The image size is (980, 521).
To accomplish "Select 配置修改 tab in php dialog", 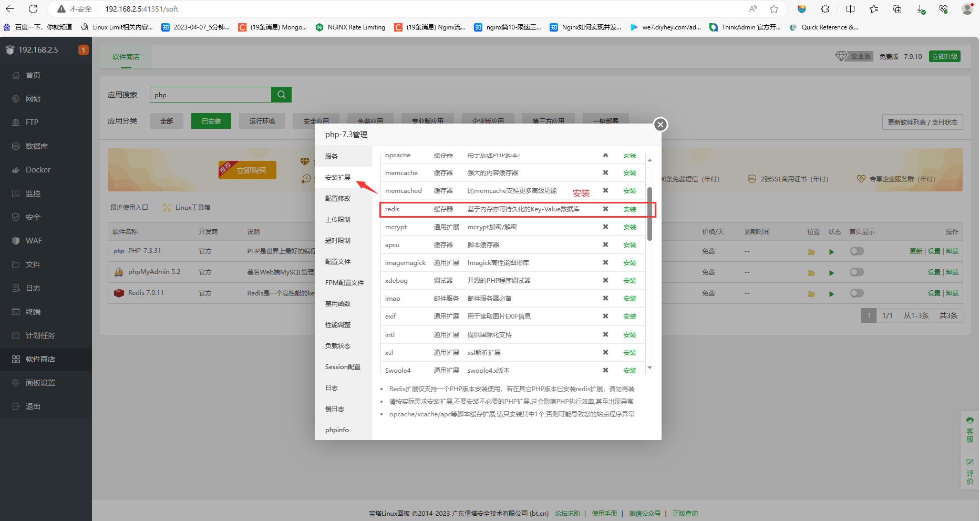I will click(x=344, y=199).
